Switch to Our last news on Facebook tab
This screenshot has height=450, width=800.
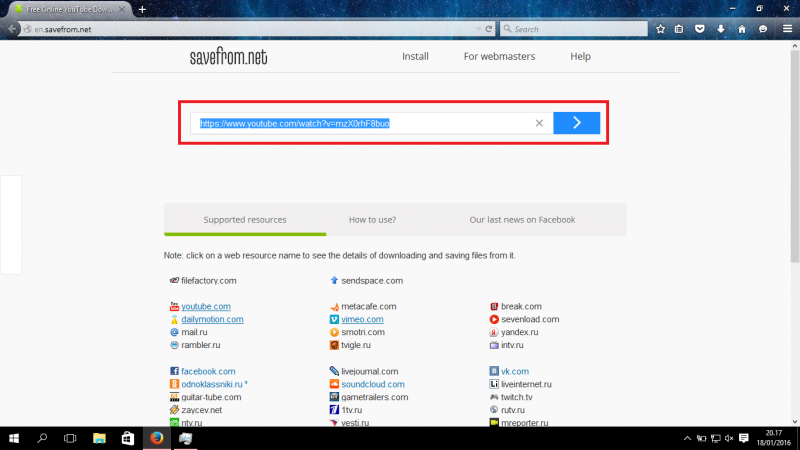(x=522, y=220)
